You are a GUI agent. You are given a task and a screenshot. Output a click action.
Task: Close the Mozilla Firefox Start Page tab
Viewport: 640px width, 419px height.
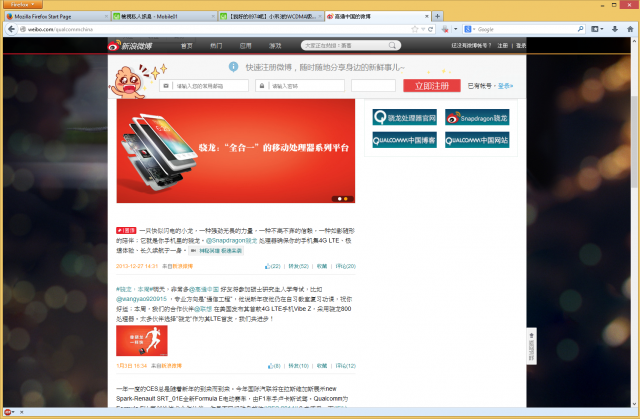107,16
